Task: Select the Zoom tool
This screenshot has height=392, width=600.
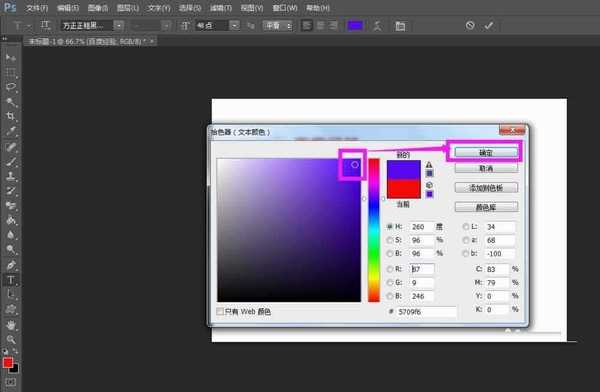Action: tap(11, 340)
